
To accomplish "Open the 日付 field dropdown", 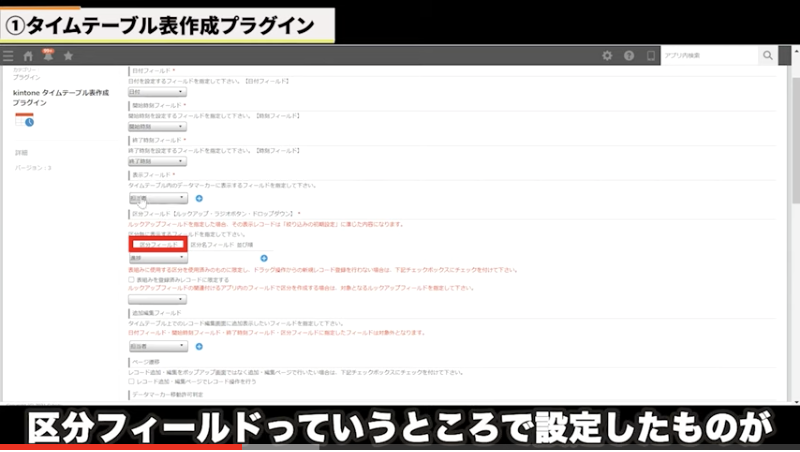I will tap(157, 92).
